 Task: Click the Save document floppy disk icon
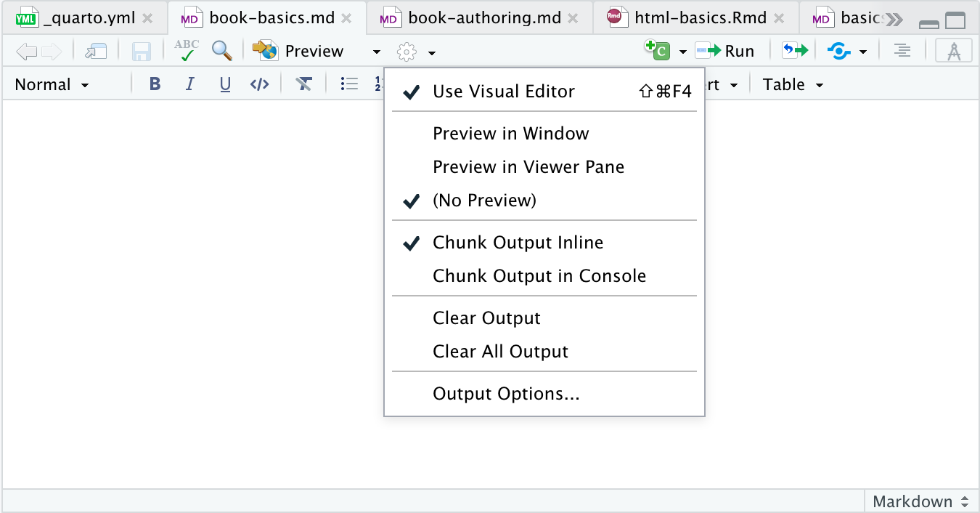(141, 51)
